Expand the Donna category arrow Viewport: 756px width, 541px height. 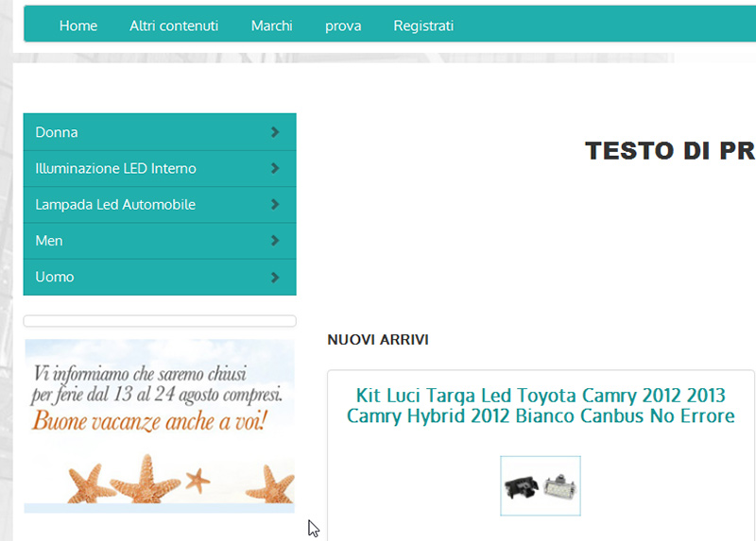tap(275, 132)
